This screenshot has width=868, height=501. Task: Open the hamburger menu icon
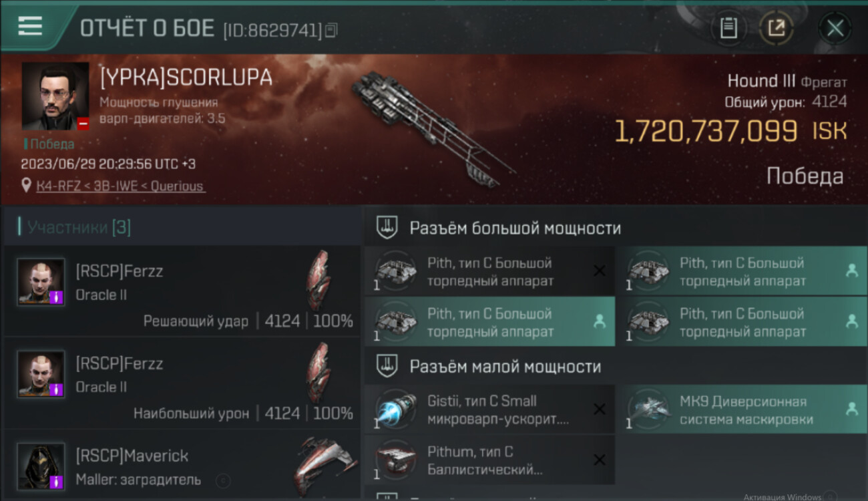(30, 27)
